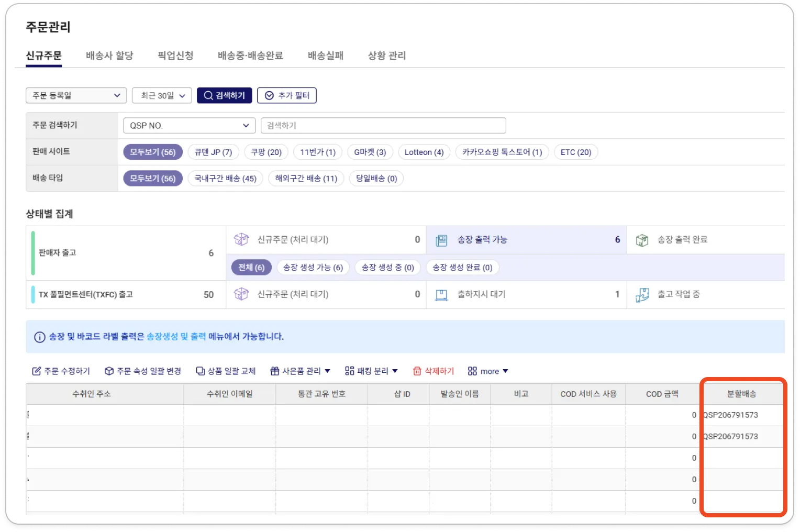Screen dimensions: 800x532
Task: Select the 전체 (6) status chip
Action: [251, 268]
